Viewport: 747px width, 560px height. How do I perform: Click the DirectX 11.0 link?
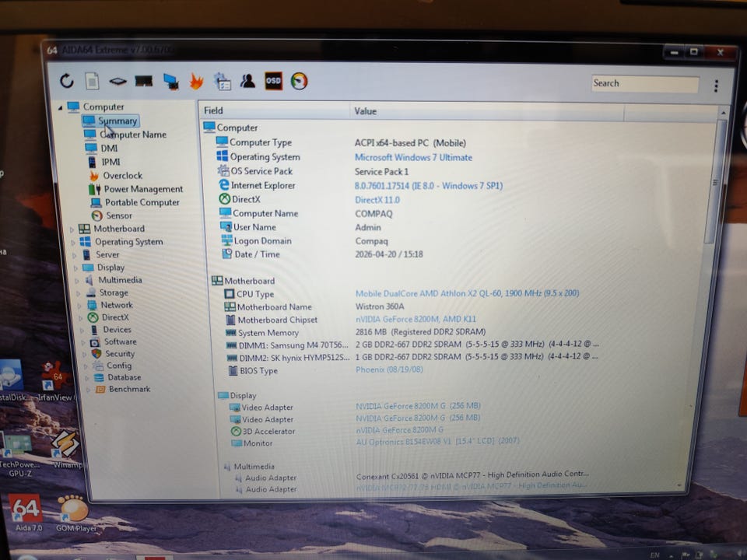pyautogui.click(x=377, y=200)
